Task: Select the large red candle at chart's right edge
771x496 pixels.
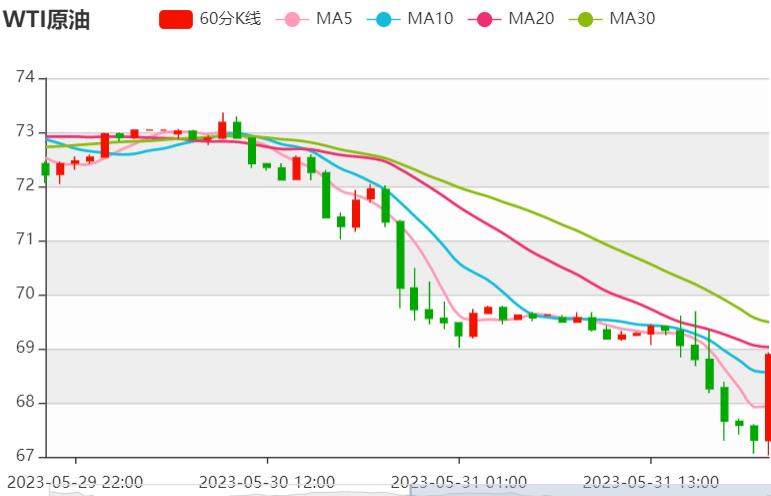Action: coord(768,397)
